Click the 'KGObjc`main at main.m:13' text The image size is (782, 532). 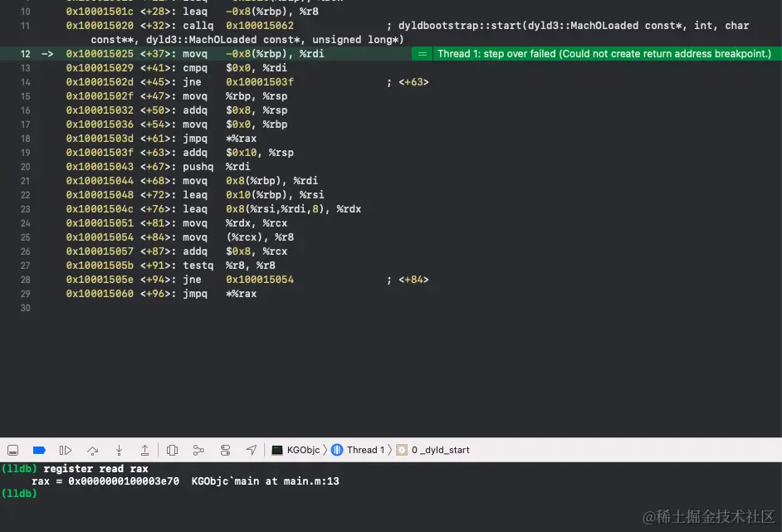pyautogui.click(x=266, y=481)
